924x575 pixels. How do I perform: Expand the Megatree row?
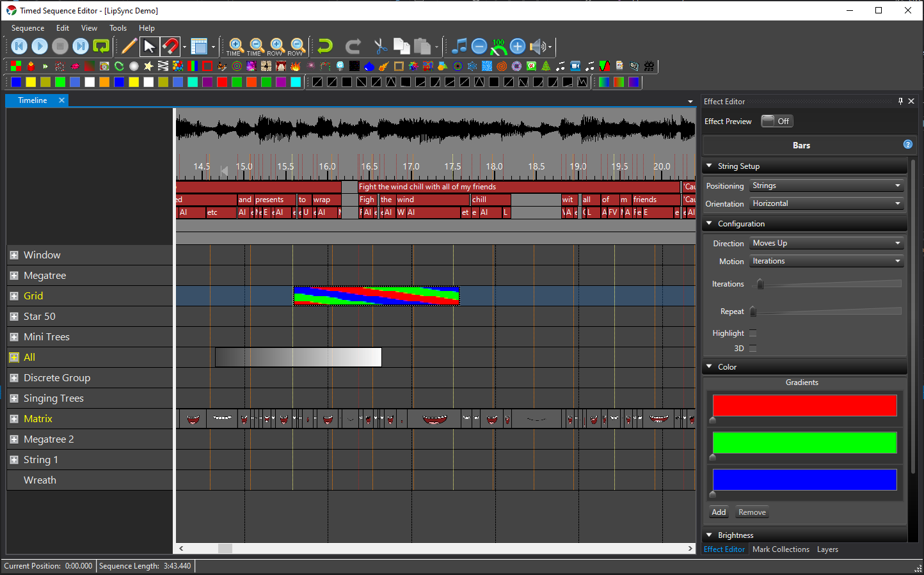[14, 276]
